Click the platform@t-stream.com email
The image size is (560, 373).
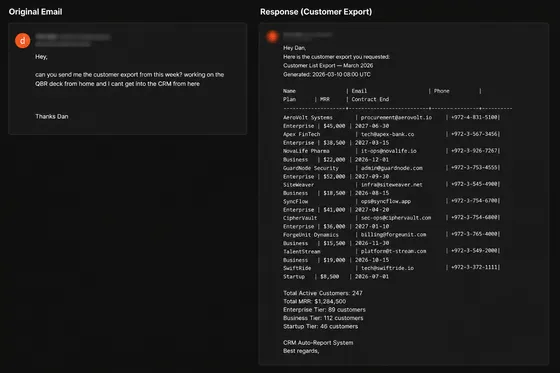tap(394, 252)
